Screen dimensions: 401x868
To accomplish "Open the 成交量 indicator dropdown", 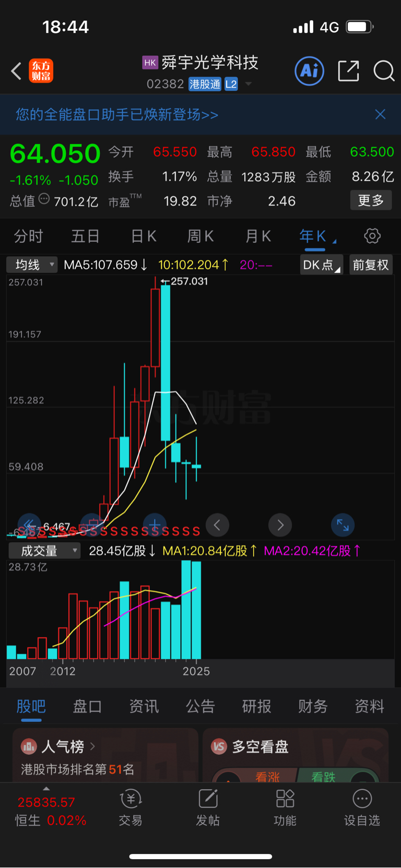I will tap(44, 551).
